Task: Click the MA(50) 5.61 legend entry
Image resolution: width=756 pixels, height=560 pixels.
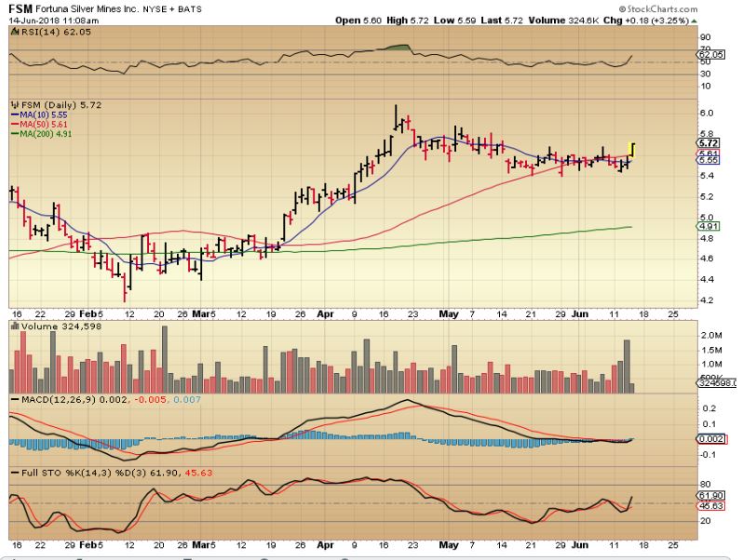Action: click(39, 125)
